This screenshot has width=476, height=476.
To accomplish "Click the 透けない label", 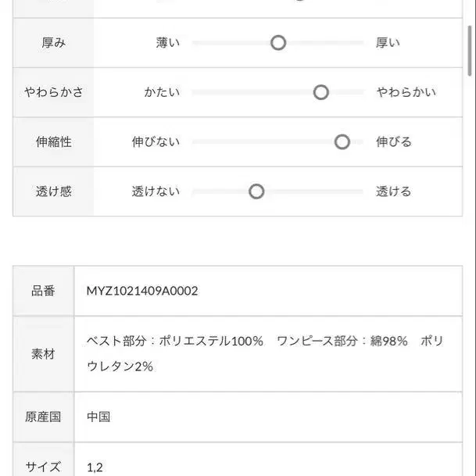I will pos(156,191).
